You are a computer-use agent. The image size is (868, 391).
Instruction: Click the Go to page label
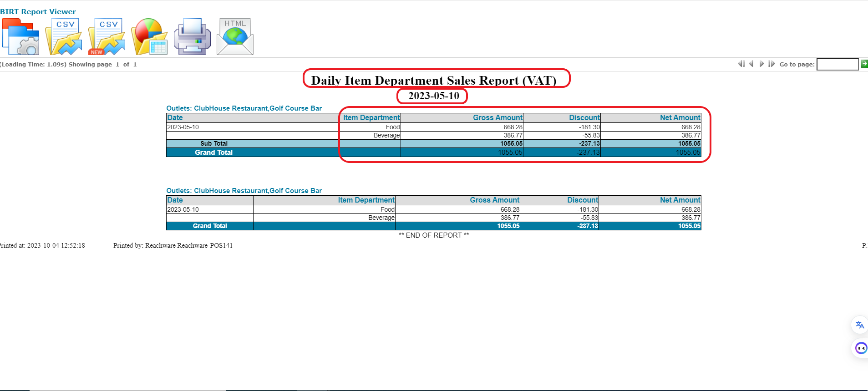click(797, 64)
